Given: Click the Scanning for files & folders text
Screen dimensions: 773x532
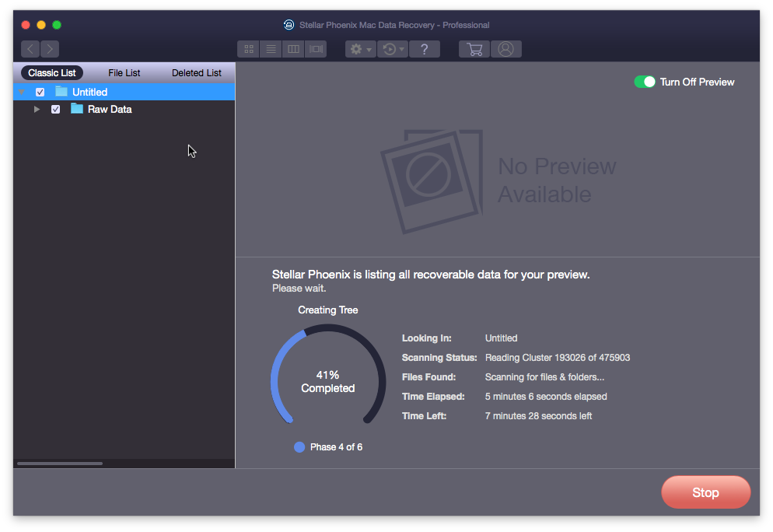Looking at the screenshot, I should [x=544, y=377].
